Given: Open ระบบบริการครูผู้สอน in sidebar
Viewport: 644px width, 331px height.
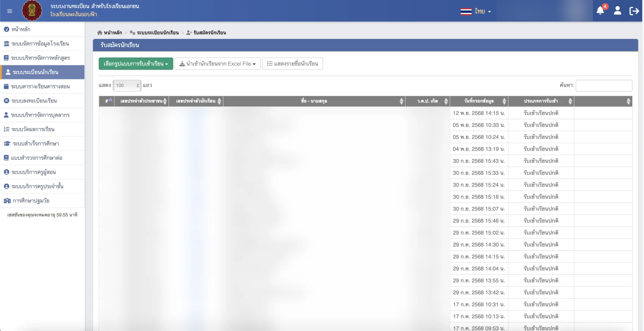Looking at the screenshot, I should [42, 172].
